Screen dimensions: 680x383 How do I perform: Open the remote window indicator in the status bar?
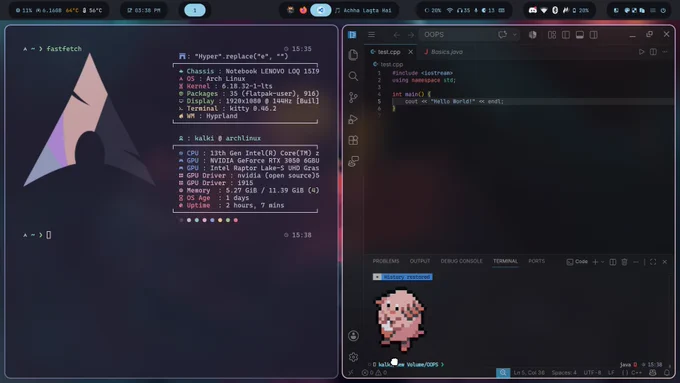[351, 373]
